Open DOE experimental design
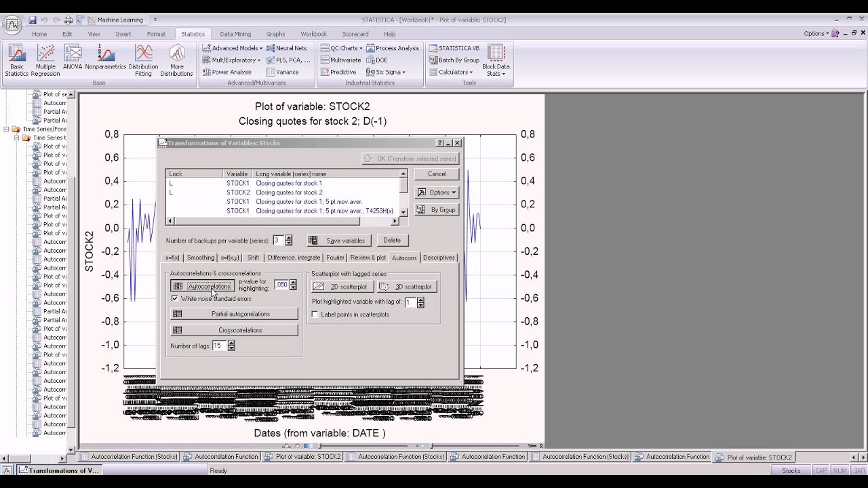868x488 pixels. pyautogui.click(x=377, y=60)
